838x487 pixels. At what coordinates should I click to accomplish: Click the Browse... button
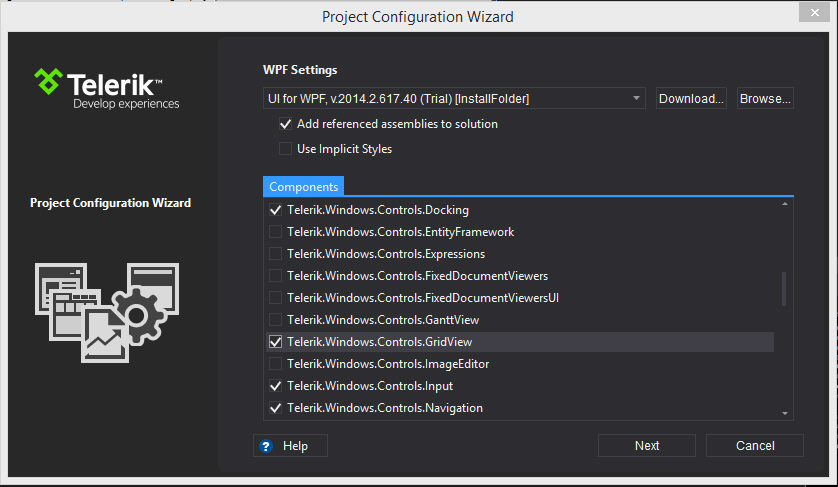(x=765, y=98)
